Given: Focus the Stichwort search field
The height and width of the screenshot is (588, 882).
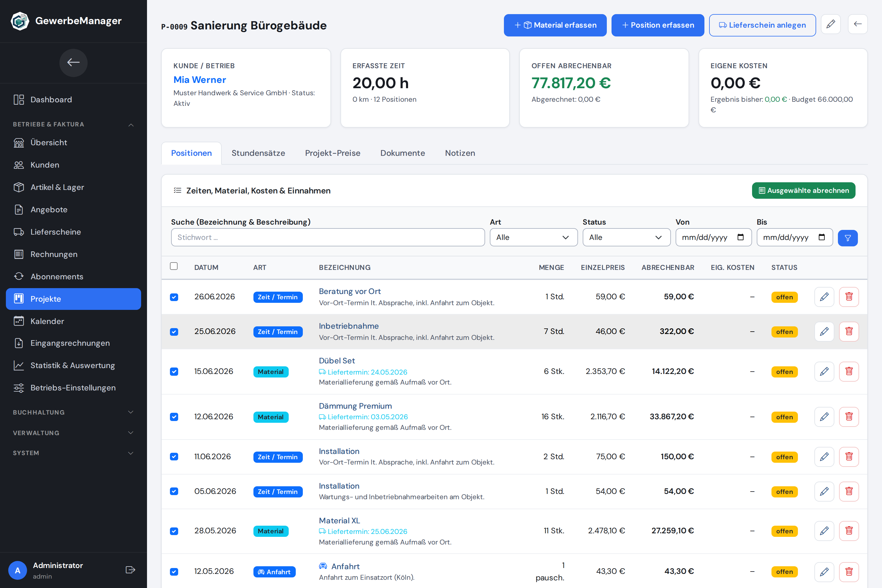Looking at the screenshot, I should [328, 237].
